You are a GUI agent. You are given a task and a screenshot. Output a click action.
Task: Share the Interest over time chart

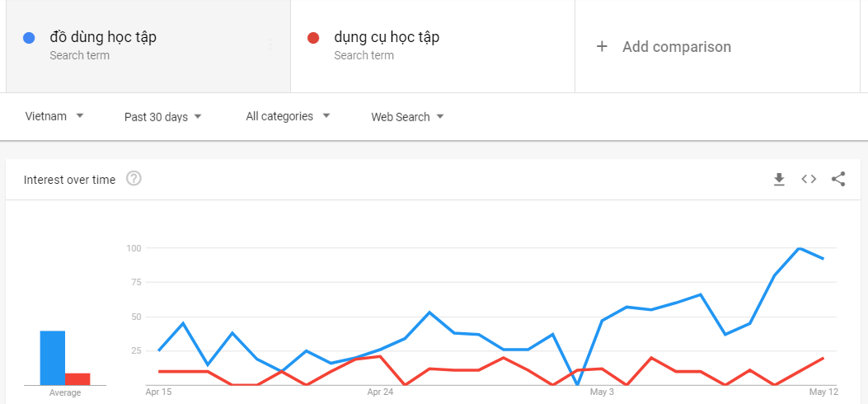click(838, 179)
